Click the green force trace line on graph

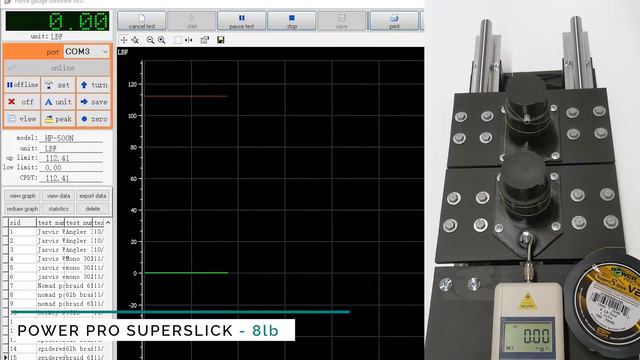pos(186,273)
